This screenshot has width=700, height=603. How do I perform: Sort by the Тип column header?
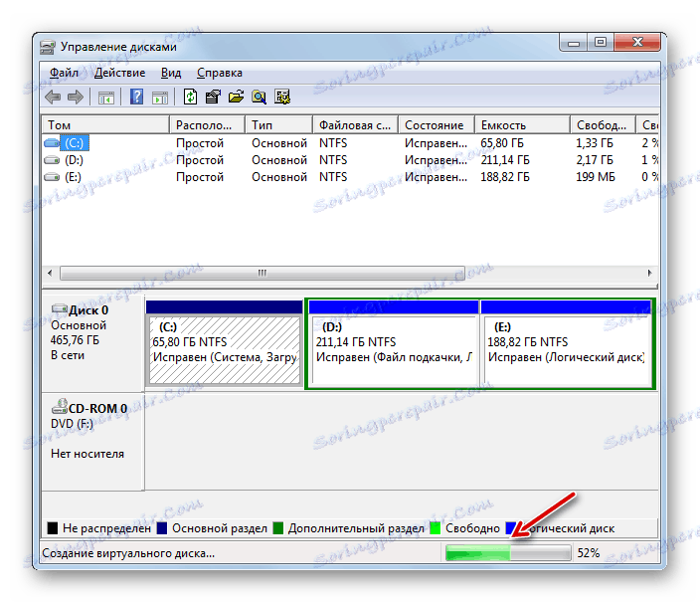[278, 125]
